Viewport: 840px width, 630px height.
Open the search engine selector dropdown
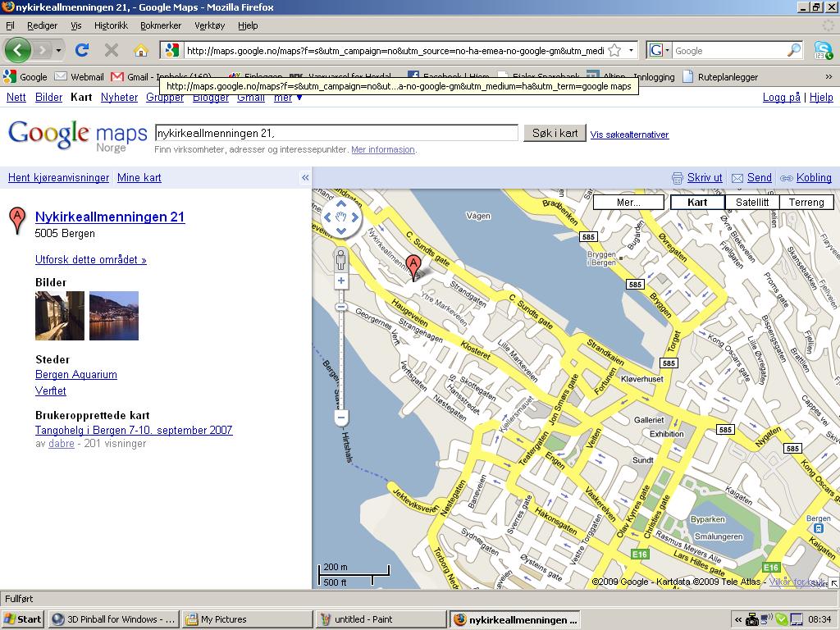click(x=668, y=50)
